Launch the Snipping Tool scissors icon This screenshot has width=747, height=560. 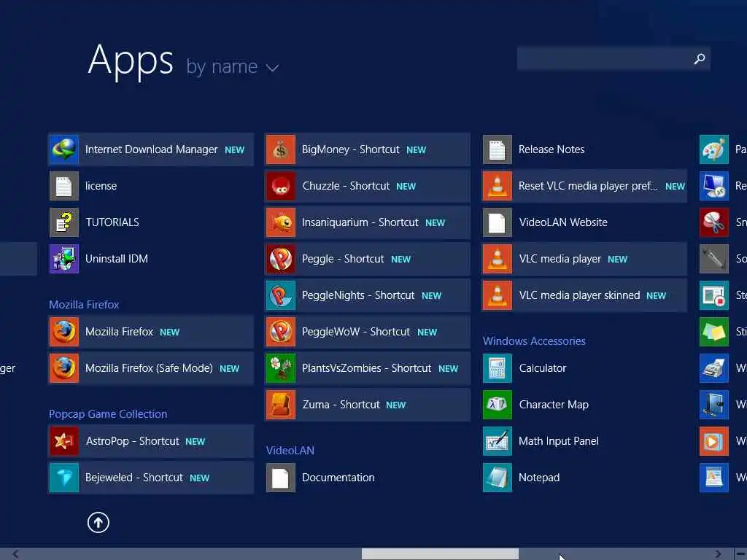714,222
